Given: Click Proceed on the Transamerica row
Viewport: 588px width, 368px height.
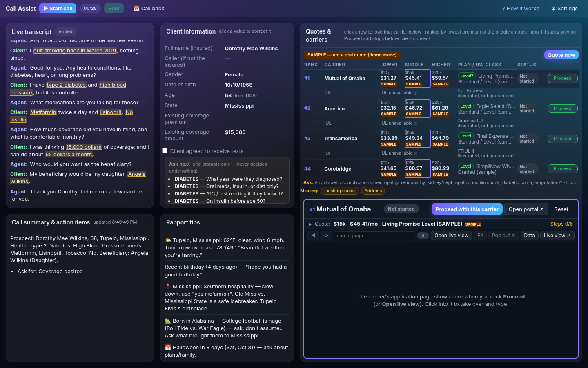Looking at the screenshot, I should click(x=562, y=139).
